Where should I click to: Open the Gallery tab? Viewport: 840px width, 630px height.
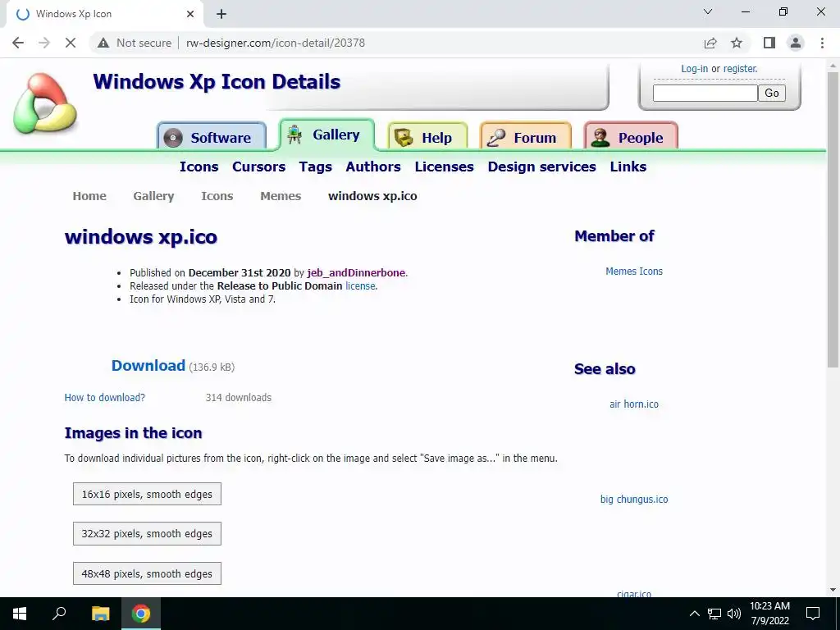point(326,135)
